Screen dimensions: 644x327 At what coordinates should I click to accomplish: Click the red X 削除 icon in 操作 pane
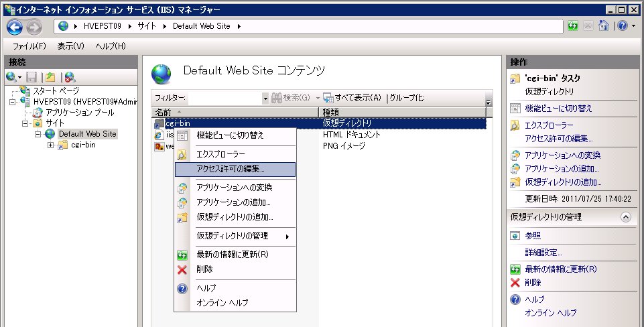tap(515, 283)
